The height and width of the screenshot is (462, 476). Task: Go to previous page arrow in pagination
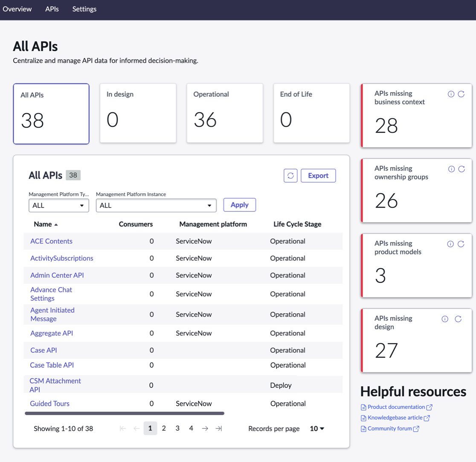136,428
